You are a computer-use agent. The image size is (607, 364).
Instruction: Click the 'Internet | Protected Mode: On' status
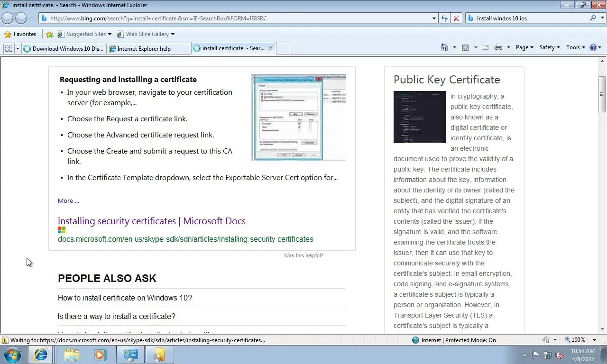coord(454,340)
